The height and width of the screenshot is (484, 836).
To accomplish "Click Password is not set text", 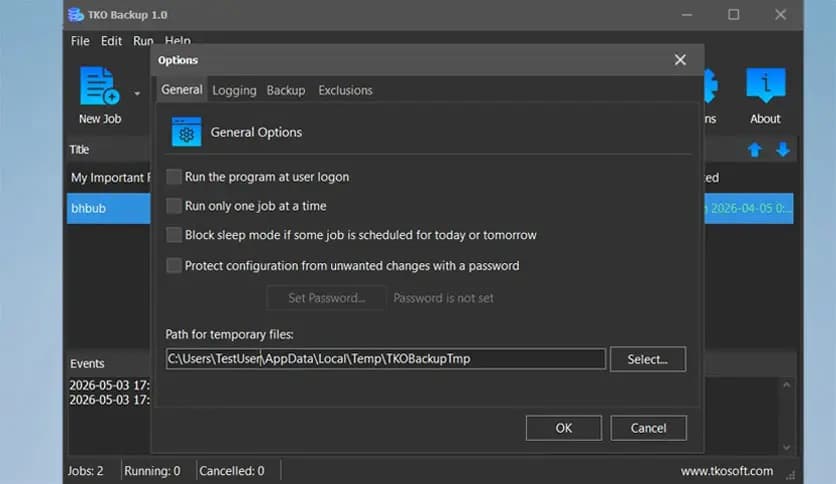I will pos(443,298).
